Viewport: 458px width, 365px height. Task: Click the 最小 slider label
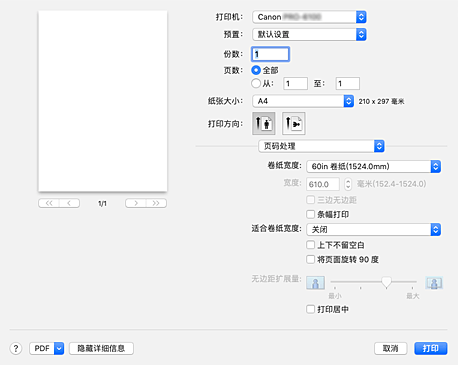[335, 296]
